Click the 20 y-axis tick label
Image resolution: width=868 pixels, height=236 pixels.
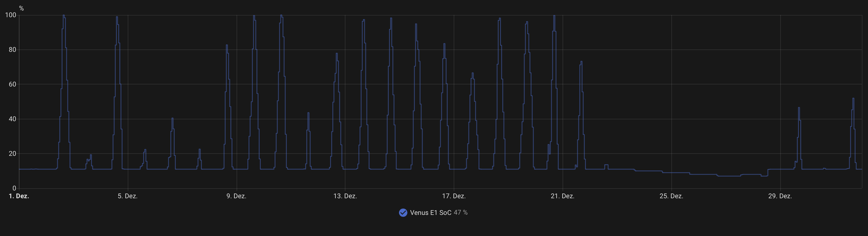12,153
